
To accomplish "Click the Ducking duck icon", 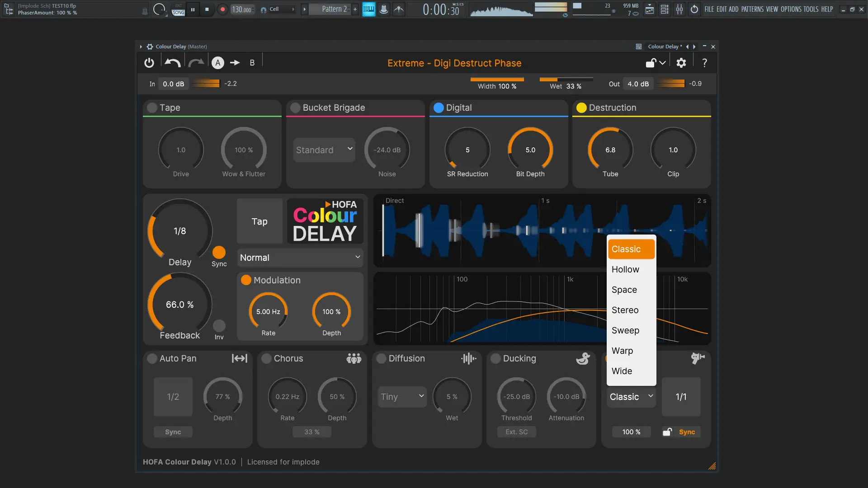I will (x=583, y=358).
